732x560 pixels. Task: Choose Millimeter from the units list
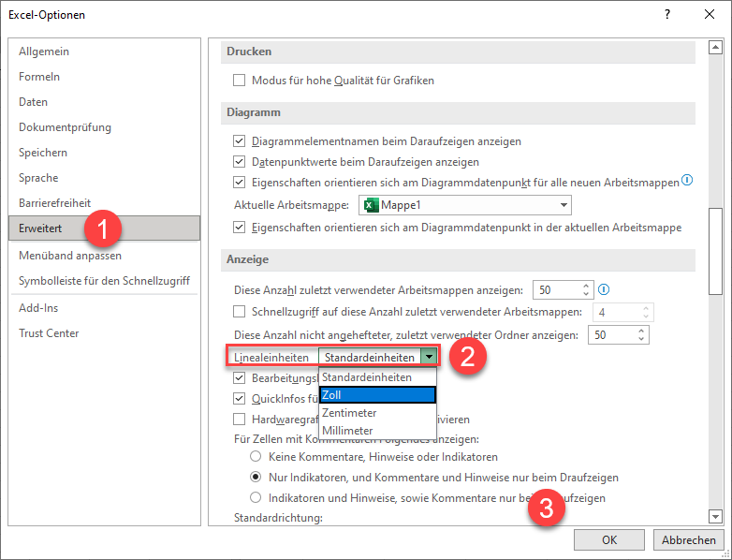(377, 431)
